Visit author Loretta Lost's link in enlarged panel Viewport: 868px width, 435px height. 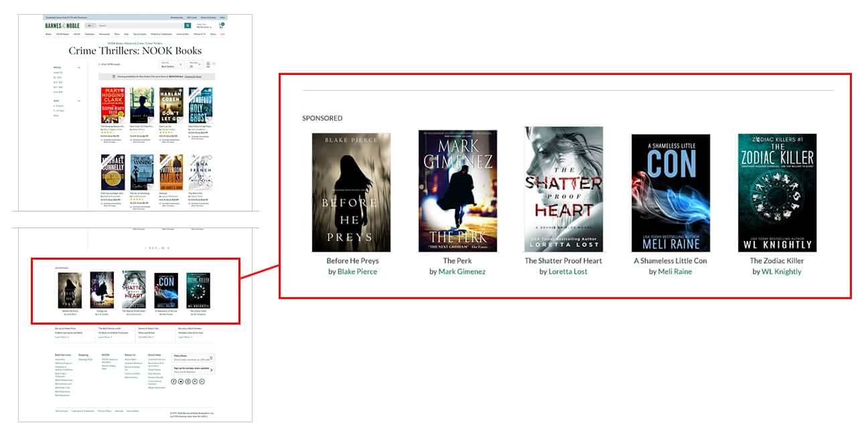[x=568, y=272]
